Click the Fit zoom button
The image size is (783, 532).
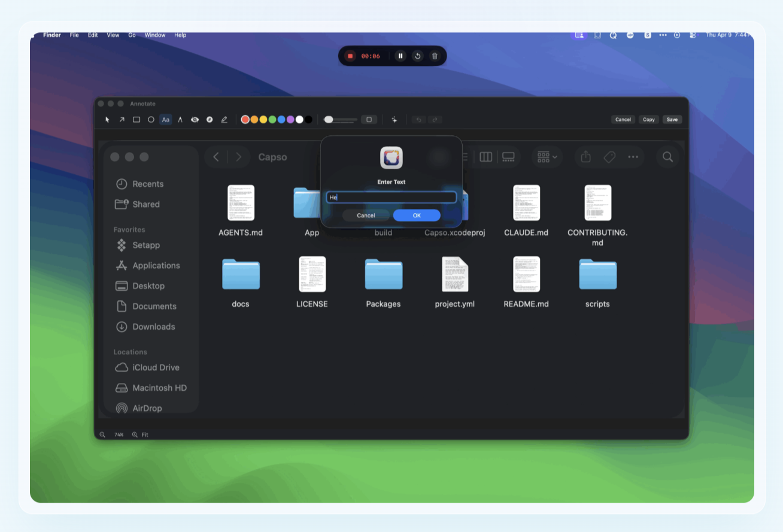pos(145,434)
